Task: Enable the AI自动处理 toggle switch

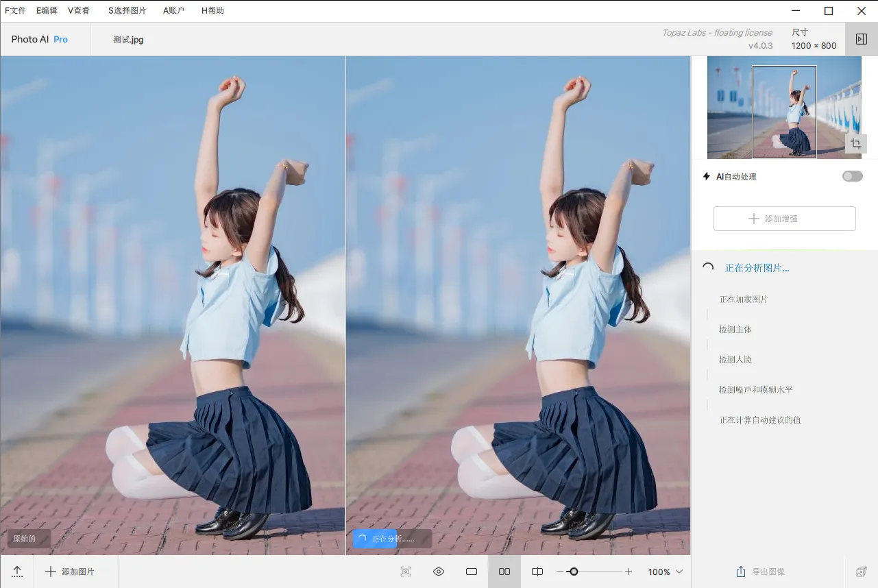Action: coord(852,176)
